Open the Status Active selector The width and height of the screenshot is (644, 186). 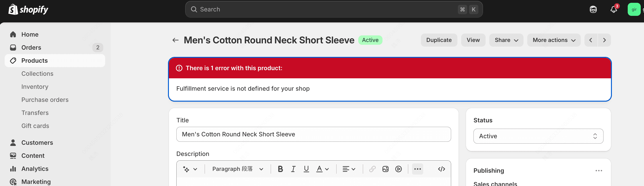tap(538, 136)
